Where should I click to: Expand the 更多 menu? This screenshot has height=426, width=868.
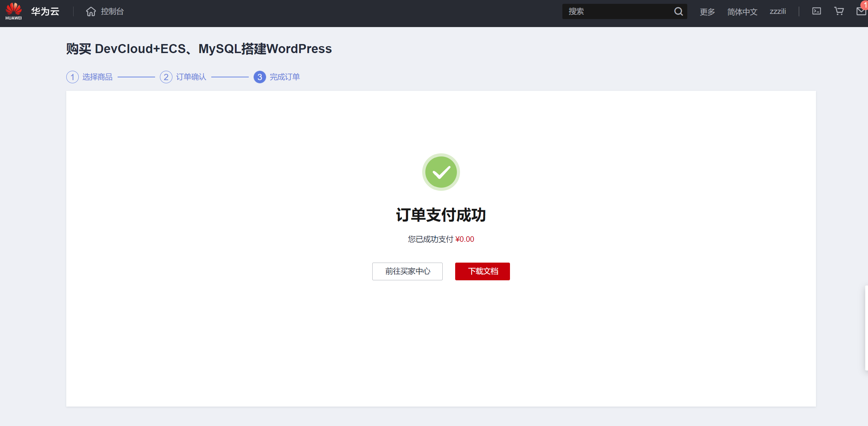coord(707,12)
